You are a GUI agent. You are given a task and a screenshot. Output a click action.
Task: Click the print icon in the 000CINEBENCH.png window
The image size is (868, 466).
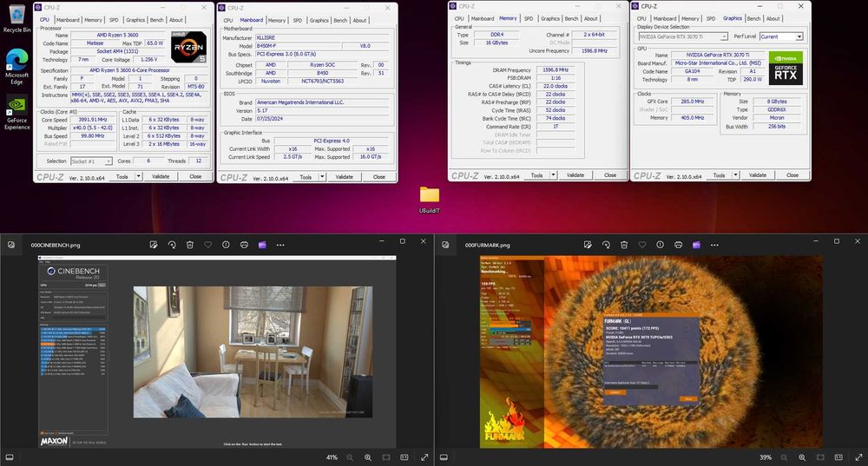(244, 245)
